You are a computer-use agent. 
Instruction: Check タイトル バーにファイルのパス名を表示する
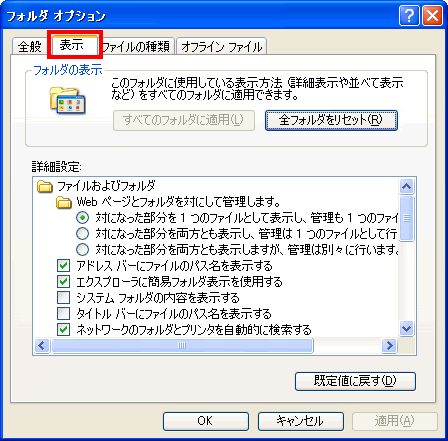(63, 313)
